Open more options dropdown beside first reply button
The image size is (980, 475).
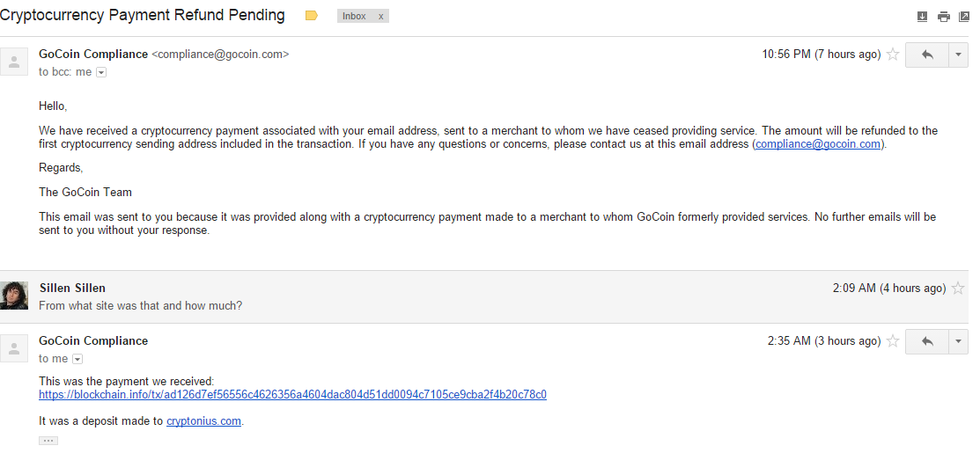pyautogui.click(x=958, y=55)
